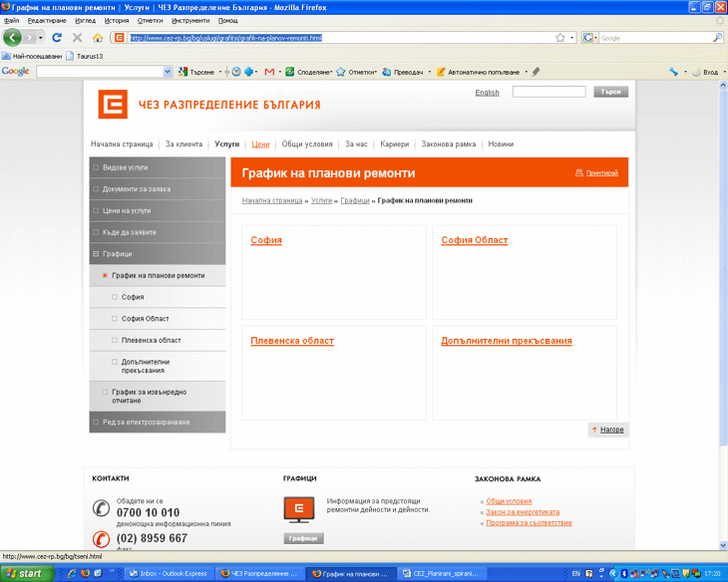Click the highlighter pen icon in Google toolbar
Screen dimensions: 728x582
pos(536,72)
